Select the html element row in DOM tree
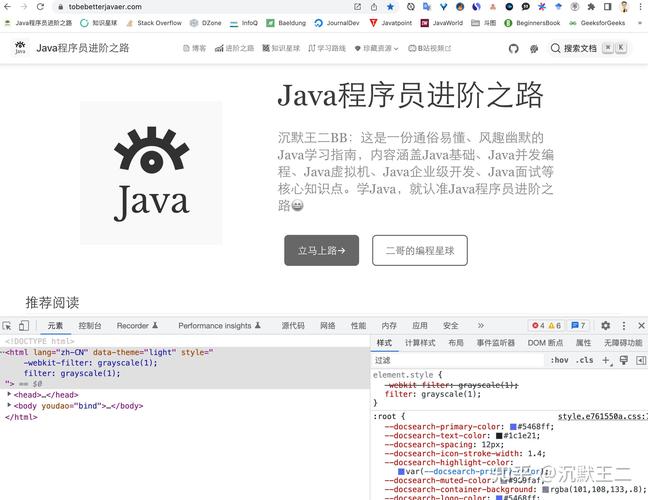648x500 pixels. 185,368
